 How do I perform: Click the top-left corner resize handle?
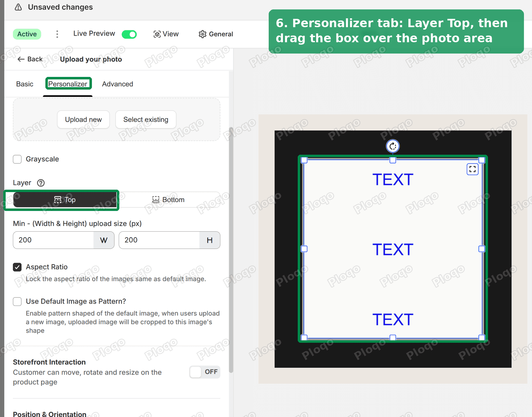tap(304, 160)
